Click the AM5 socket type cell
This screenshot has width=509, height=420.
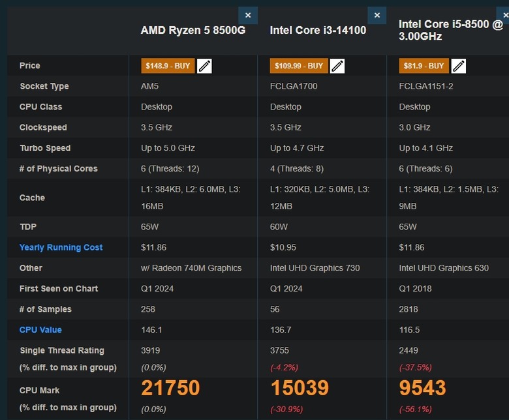(x=149, y=86)
